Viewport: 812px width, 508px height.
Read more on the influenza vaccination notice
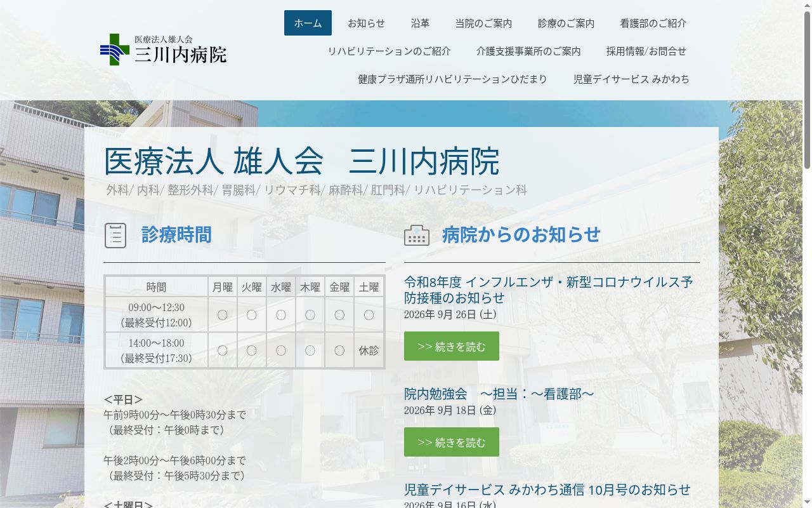point(452,346)
